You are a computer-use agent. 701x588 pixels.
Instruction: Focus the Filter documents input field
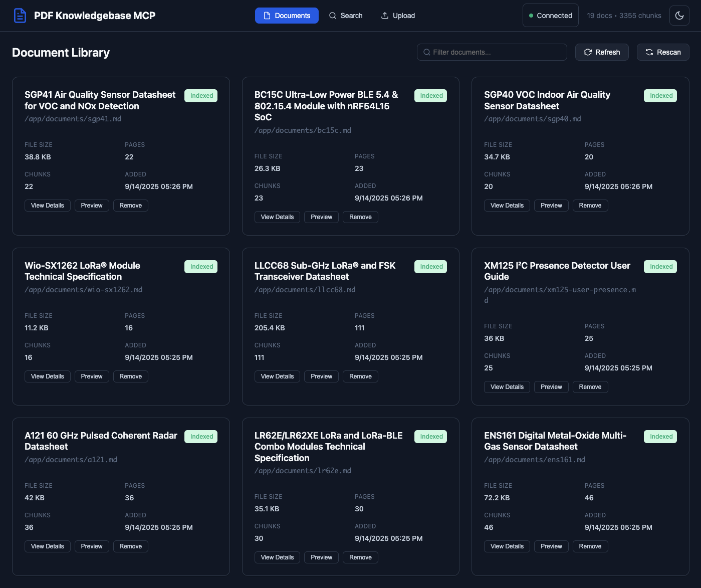496,52
